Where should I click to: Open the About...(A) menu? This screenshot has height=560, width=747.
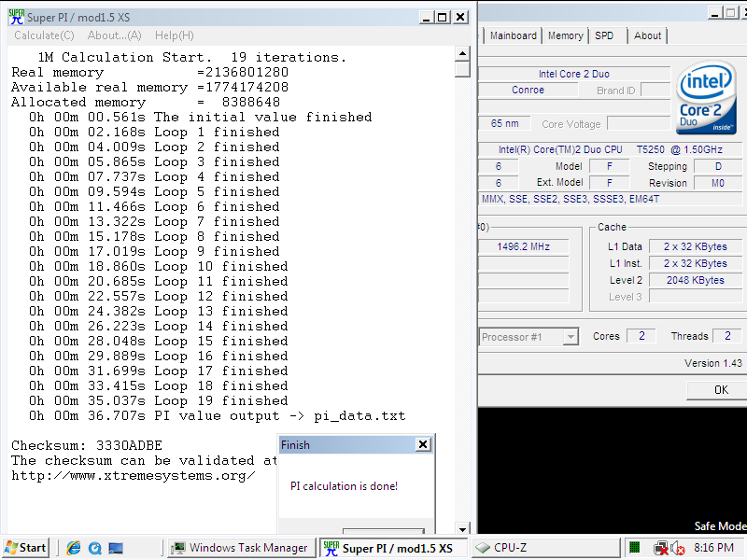click(114, 35)
